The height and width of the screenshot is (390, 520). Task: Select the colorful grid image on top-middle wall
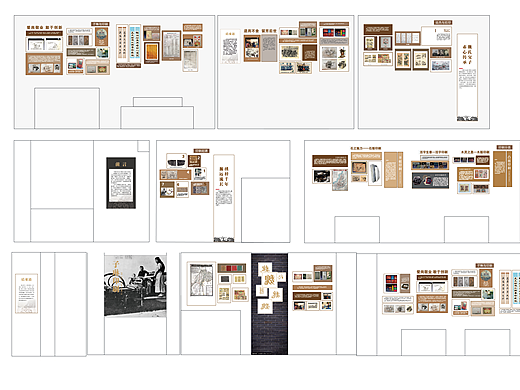334,32
